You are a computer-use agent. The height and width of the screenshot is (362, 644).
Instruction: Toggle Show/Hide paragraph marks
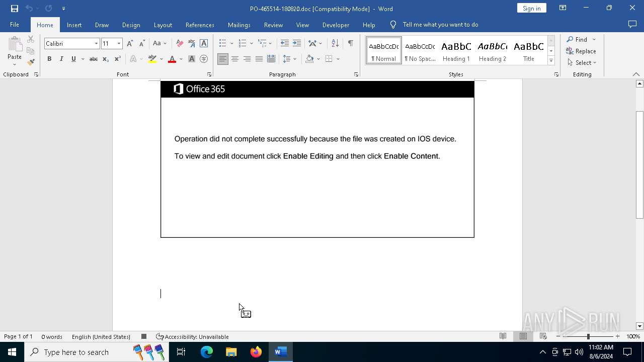[351, 44]
